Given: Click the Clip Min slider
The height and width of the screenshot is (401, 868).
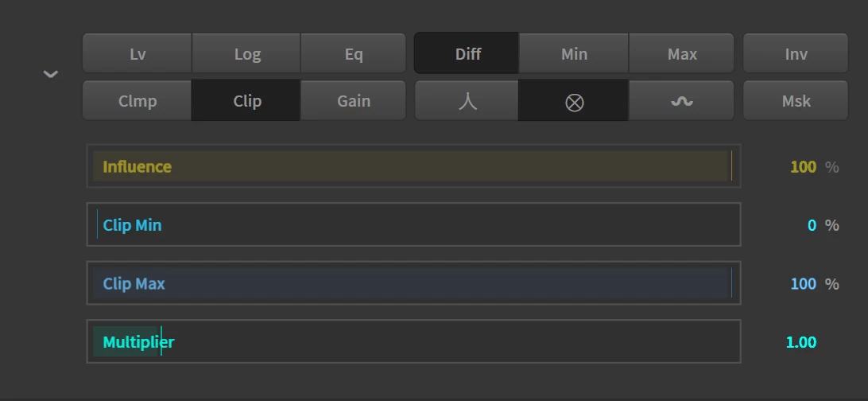Looking at the screenshot, I should pyautogui.click(x=413, y=224).
